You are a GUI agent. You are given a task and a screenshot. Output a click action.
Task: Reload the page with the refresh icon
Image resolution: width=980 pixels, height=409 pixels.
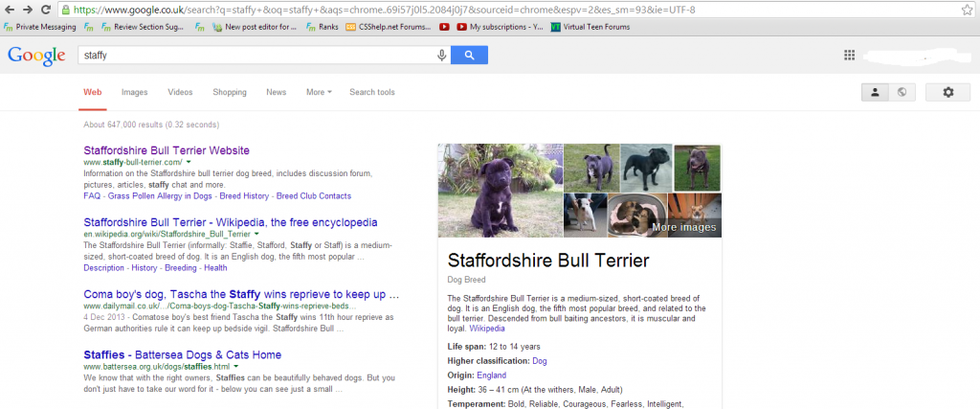46,10
